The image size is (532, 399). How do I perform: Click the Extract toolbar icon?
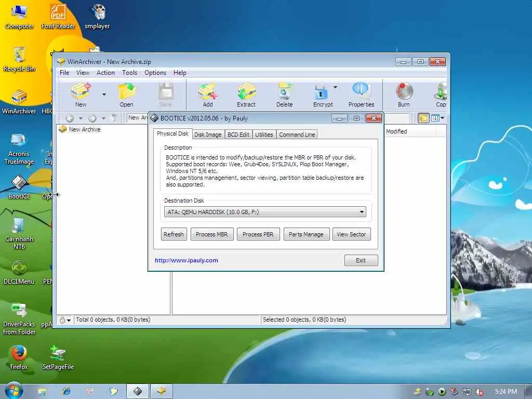click(246, 95)
